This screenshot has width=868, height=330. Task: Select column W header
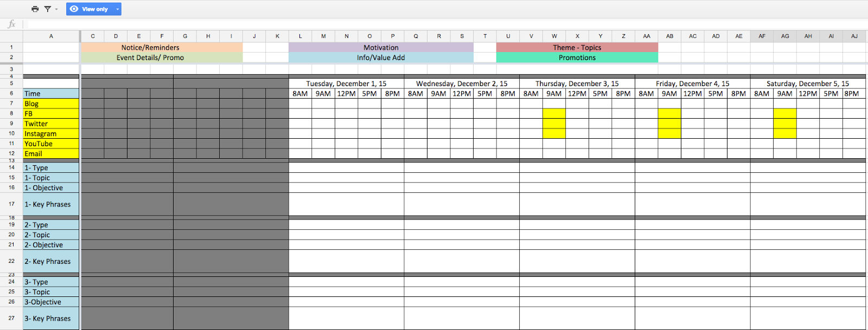tap(554, 36)
